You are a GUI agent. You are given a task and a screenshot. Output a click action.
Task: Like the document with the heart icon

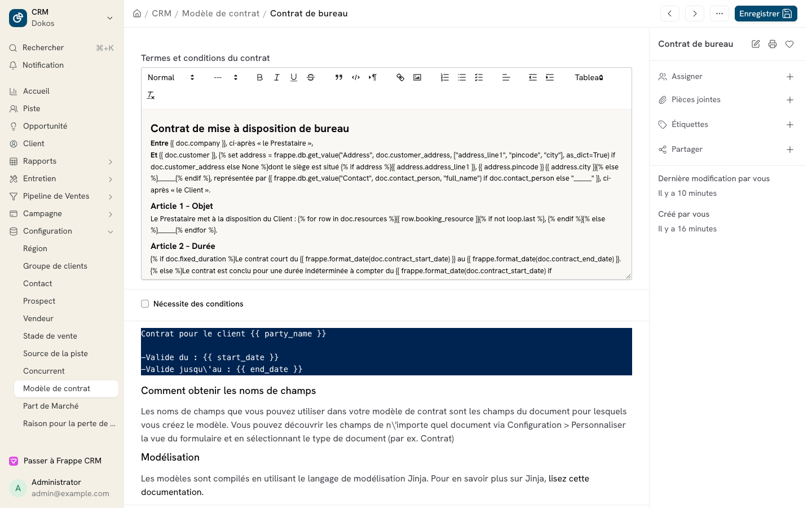tap(789, 44)
